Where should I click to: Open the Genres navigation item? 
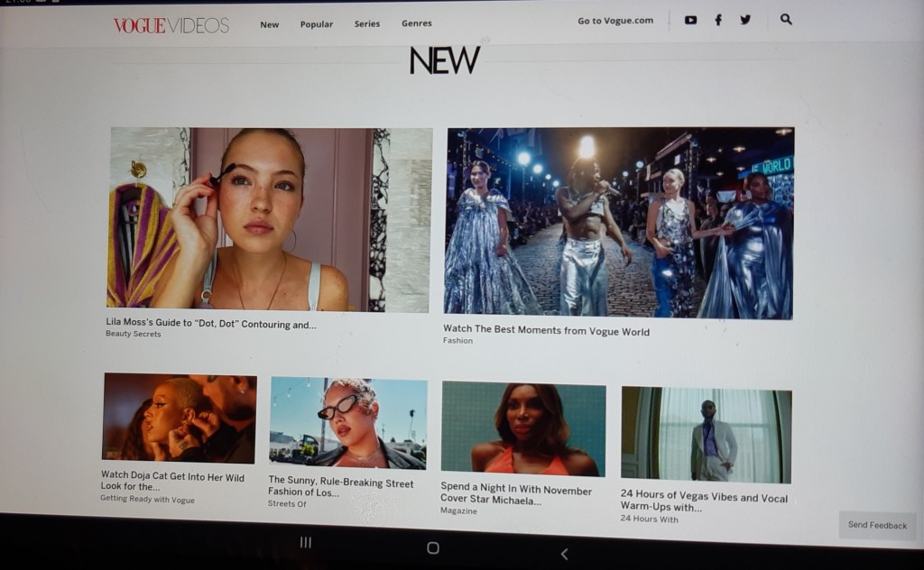pos(417,23)
